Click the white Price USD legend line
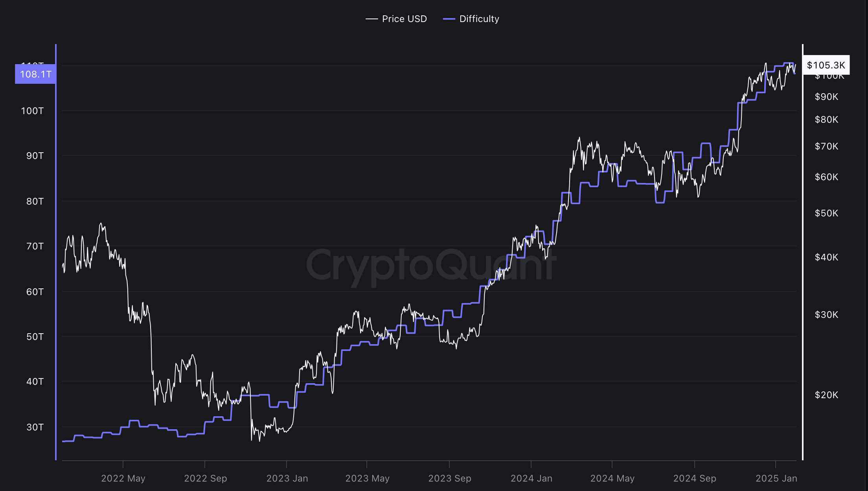This screenshot has width=868, height=491. pos(371,19)
